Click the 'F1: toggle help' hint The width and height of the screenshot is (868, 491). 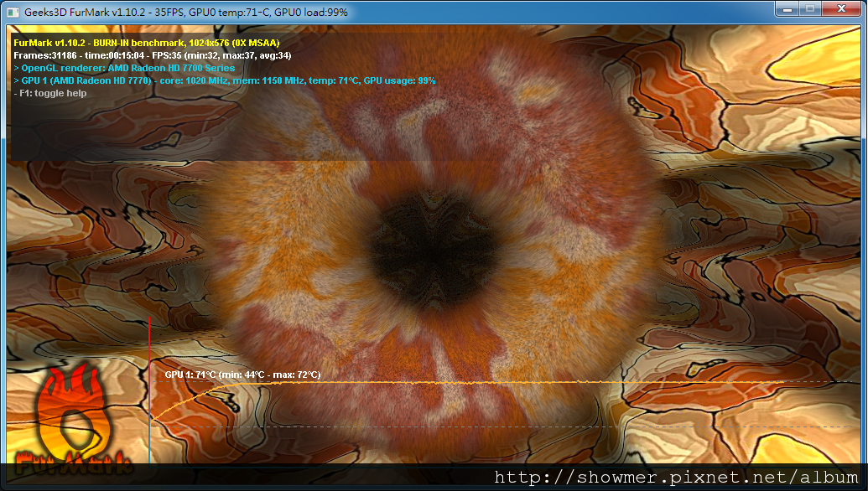(x=49, y=94)
